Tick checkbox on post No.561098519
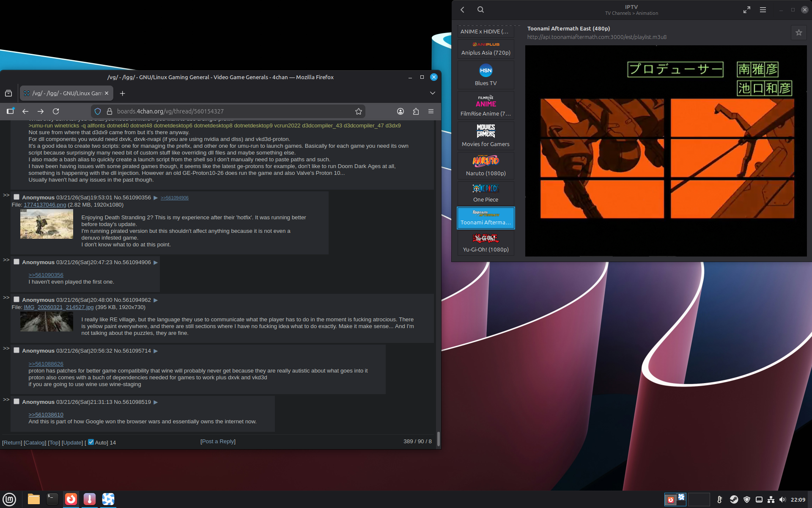 click(x=16, y=401)
